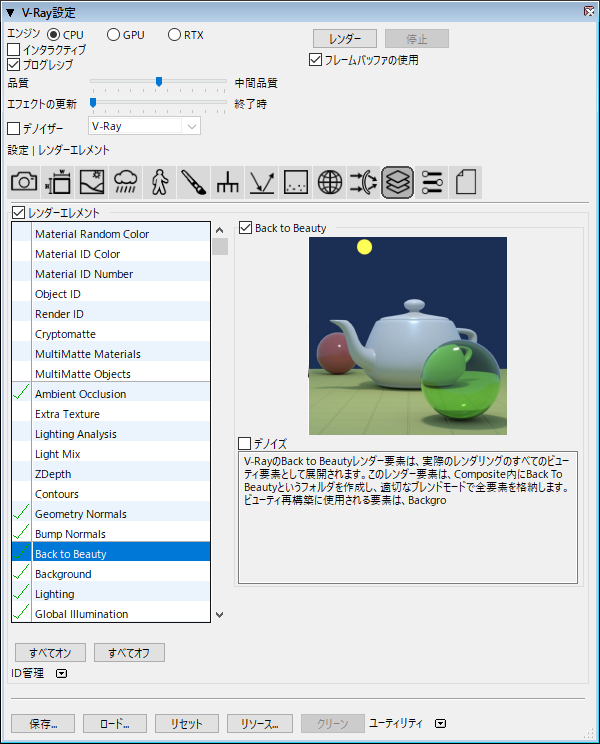Open the camera settings tab icon
Viewport: 600px width, 744px height.
pos(24,181)
